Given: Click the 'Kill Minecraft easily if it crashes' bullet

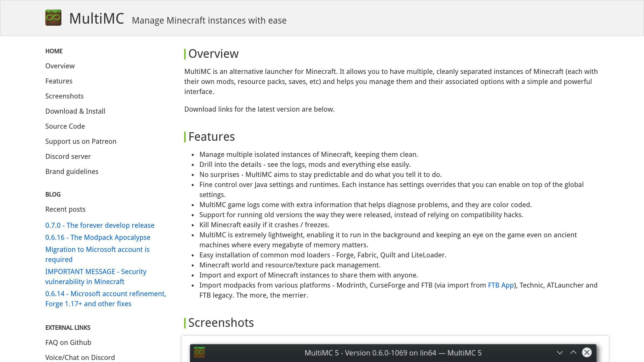Looking at the screenshot, I should [x=264, y=225].
